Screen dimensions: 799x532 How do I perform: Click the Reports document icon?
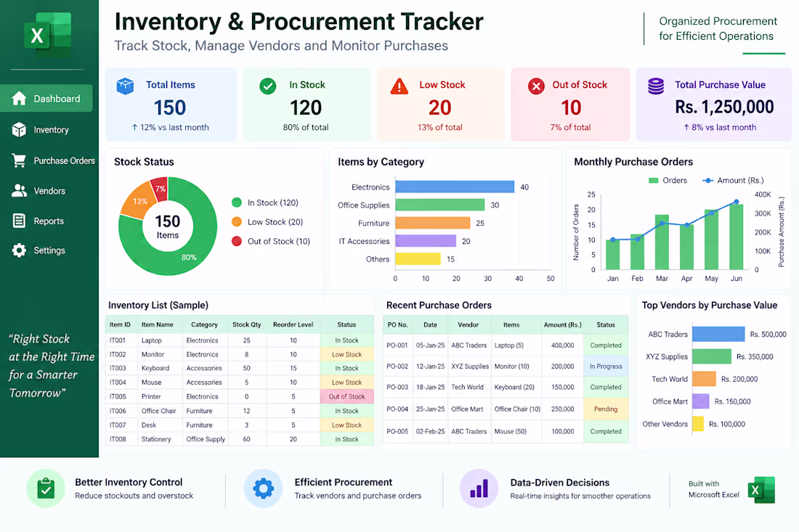[x=19, y=221]
